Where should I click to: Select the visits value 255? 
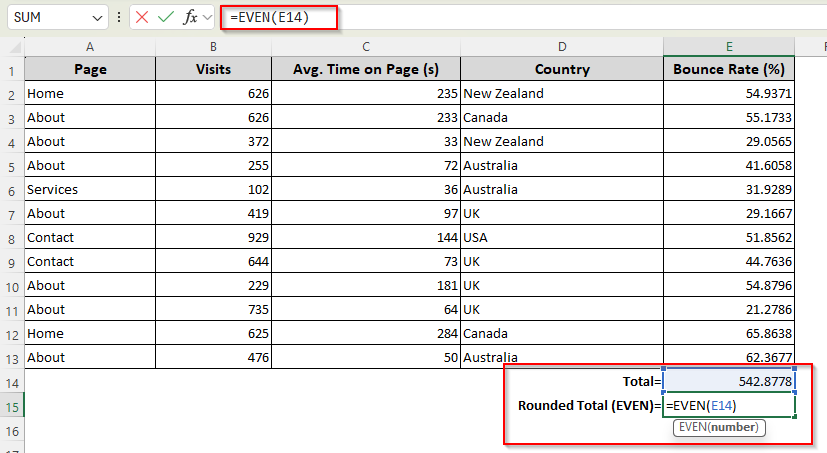(x=213, y=165)
